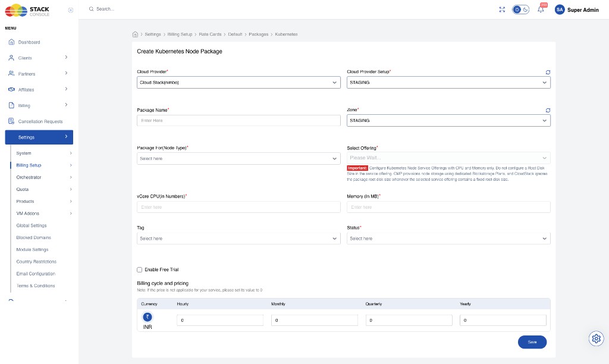The height and width of the screenshot is (364, 609).
Task: Toggle fullscreen mode icon
Action: pyautogui.click(x=502, y=10)
